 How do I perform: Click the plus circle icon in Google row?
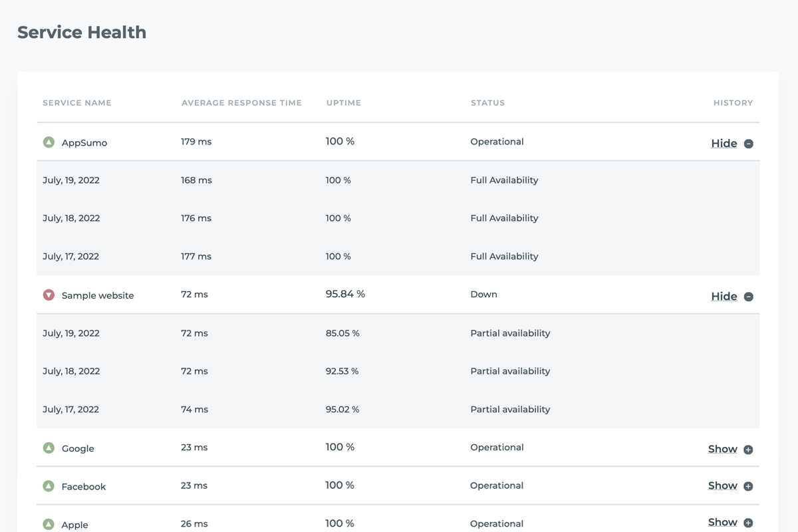point(748,450)
